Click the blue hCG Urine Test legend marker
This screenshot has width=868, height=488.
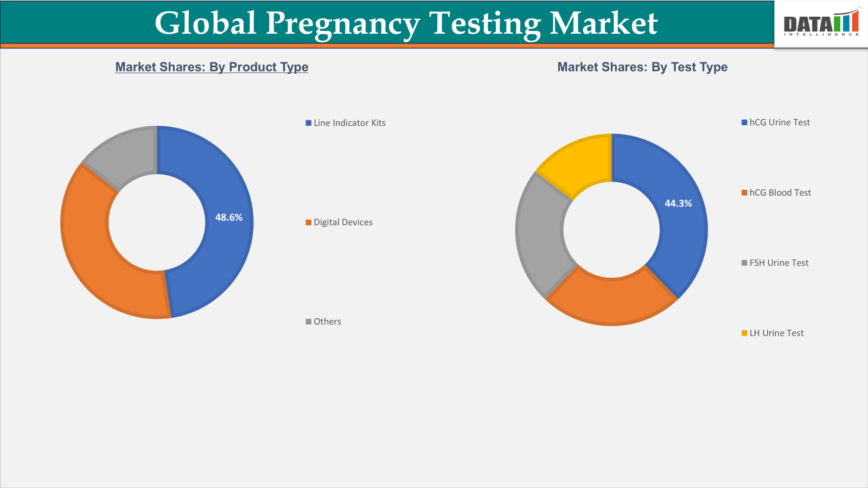coord(744,122)
